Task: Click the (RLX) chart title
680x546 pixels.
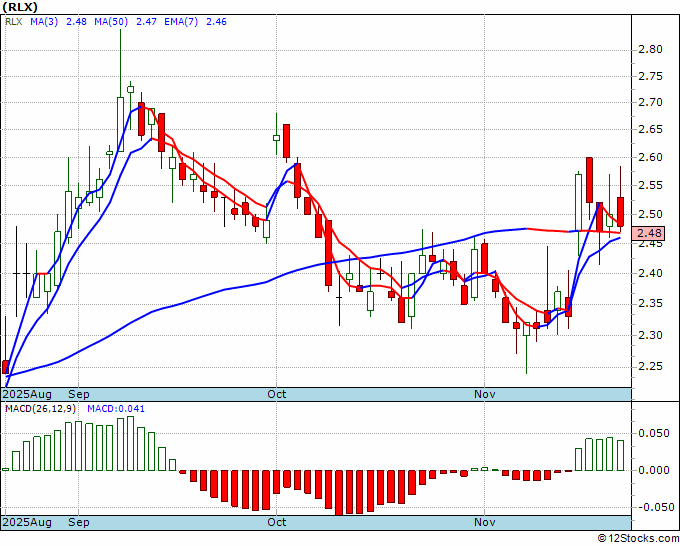Action: [20, 7]
